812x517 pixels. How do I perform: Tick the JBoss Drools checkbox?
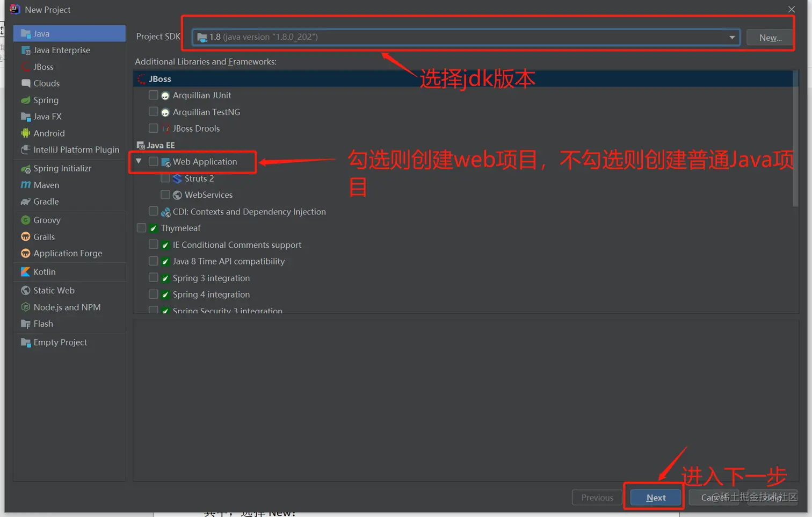(x=154, y=128)
